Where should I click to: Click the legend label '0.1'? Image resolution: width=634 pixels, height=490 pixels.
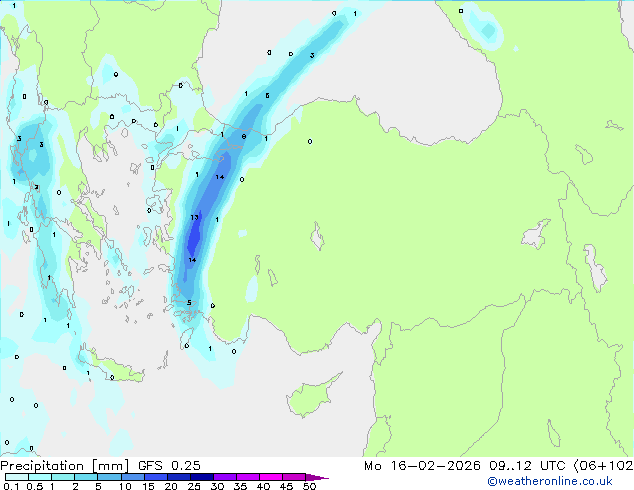coord(11,486)
